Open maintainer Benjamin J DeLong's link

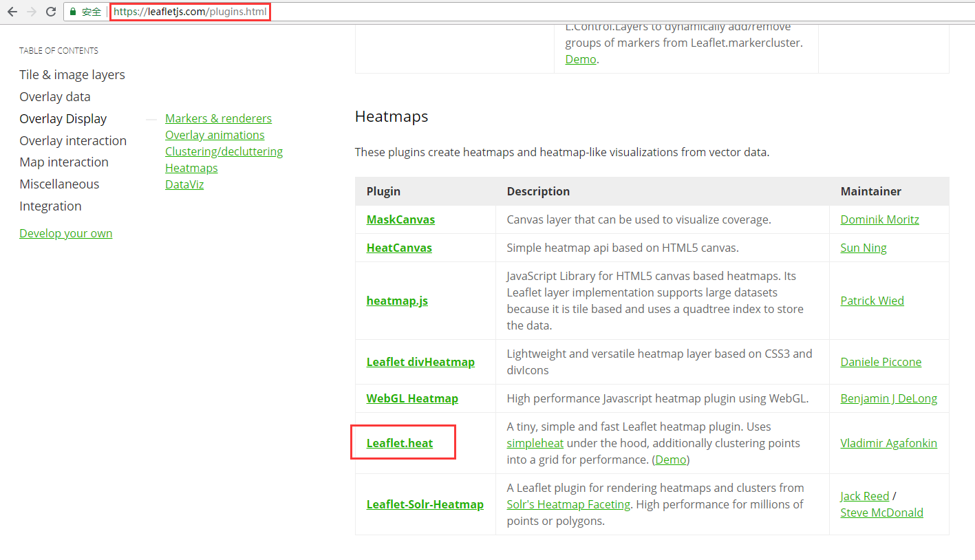point(889,398)
